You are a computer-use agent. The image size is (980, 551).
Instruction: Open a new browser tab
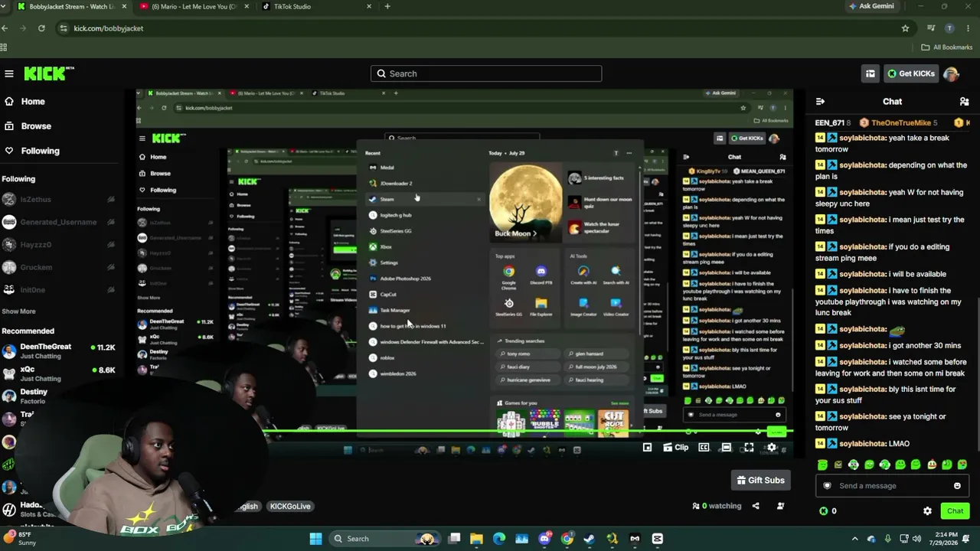click(387, 6)
